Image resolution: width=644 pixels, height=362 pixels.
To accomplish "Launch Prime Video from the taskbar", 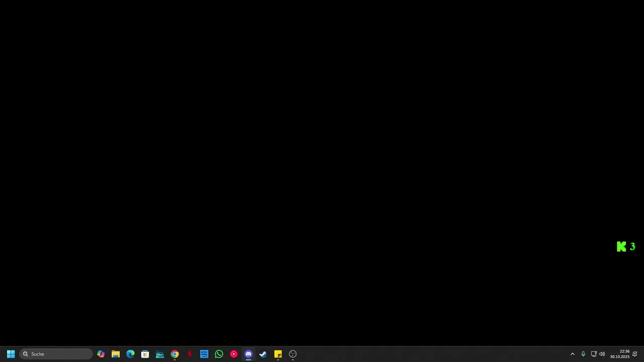I will click(204, 354).
